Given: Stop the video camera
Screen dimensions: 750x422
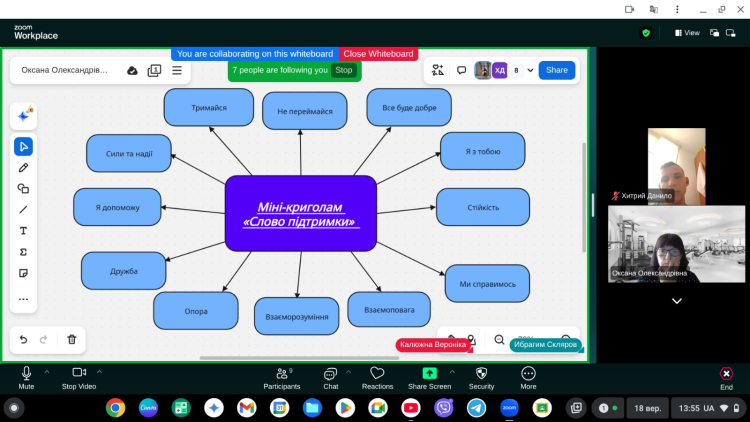Looking at the screenshot, I should coord(79,377).
